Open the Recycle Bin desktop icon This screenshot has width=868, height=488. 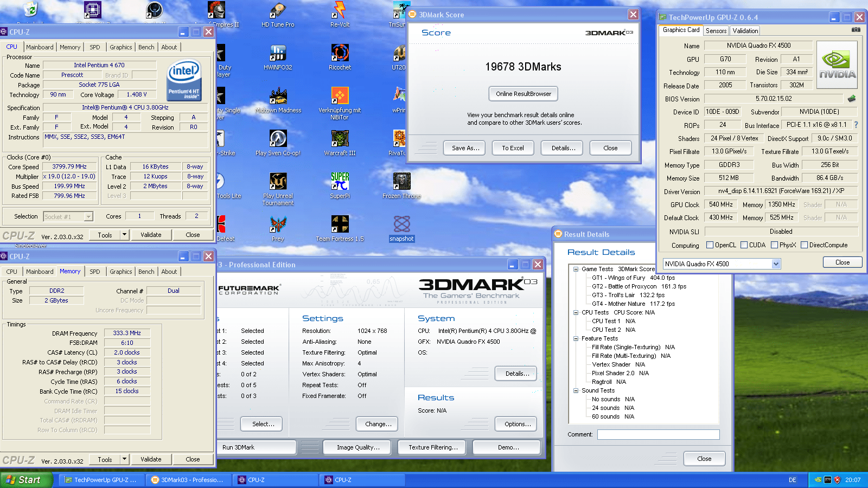click(31, 9)
